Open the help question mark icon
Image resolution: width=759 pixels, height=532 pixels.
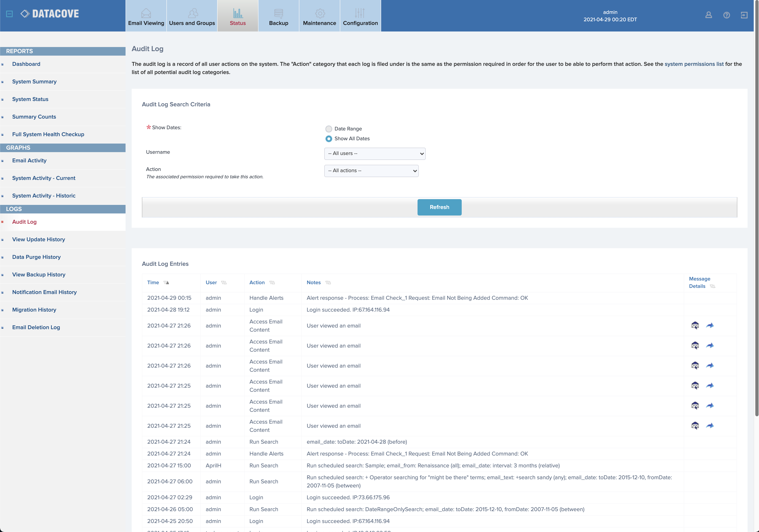coord(726,15)
